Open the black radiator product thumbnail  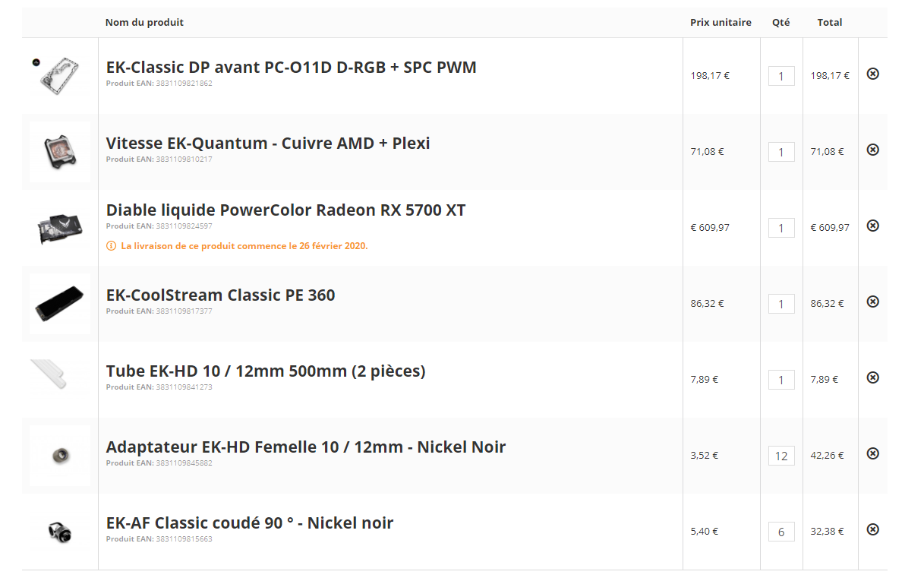coord(59,304)
